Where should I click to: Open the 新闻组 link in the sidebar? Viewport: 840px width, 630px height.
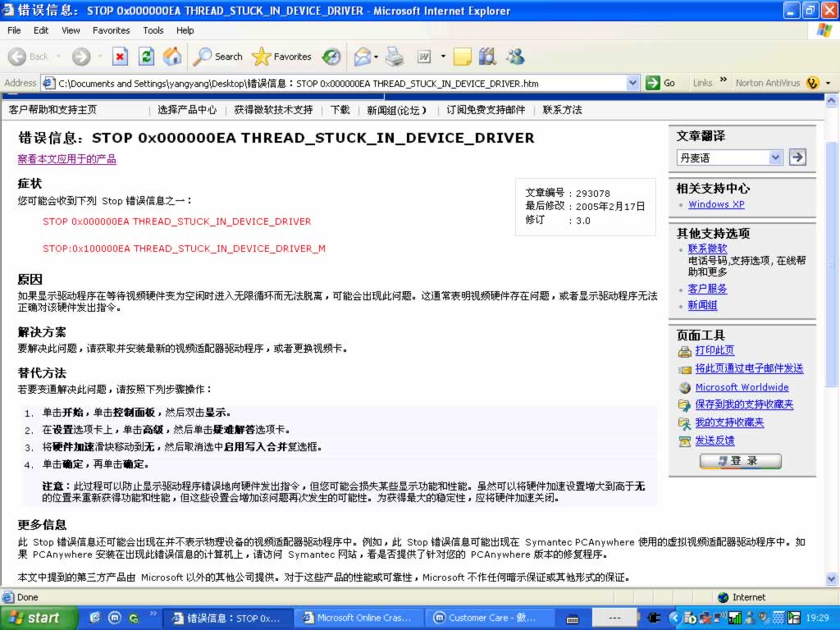702,305
